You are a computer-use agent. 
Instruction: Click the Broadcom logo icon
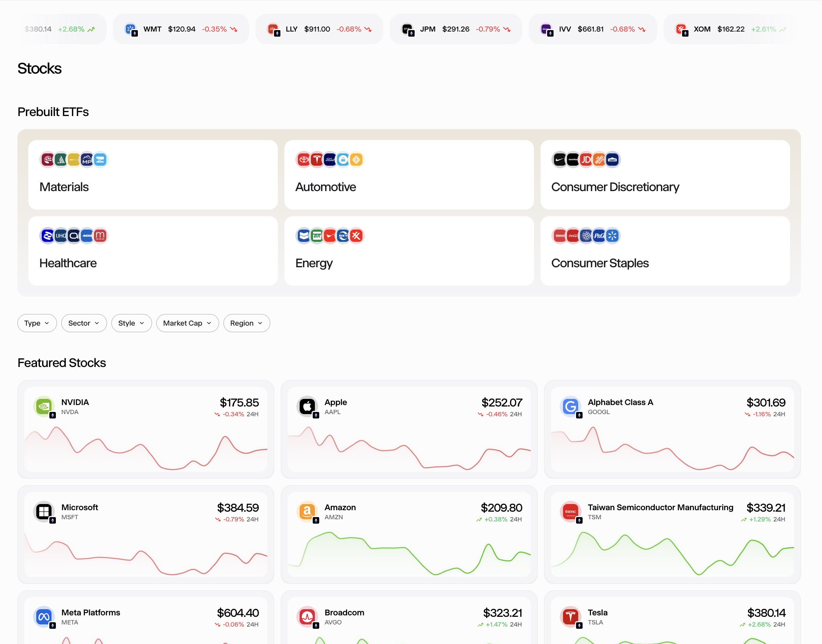(x=307, y=617)
